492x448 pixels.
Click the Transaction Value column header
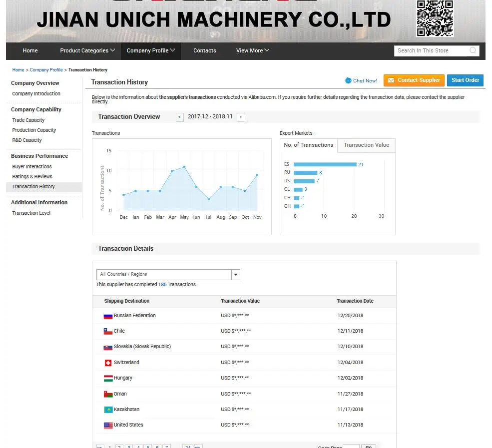click(x=240, y=301)
